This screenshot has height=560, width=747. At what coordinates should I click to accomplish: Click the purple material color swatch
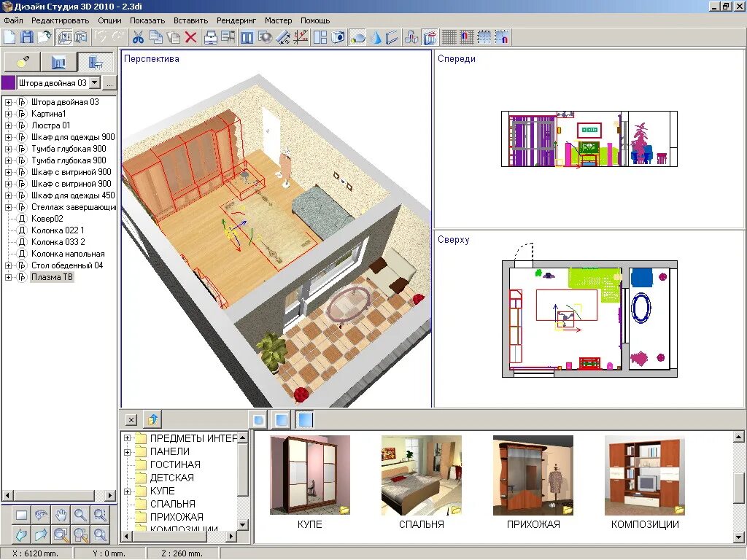point(8,82)
